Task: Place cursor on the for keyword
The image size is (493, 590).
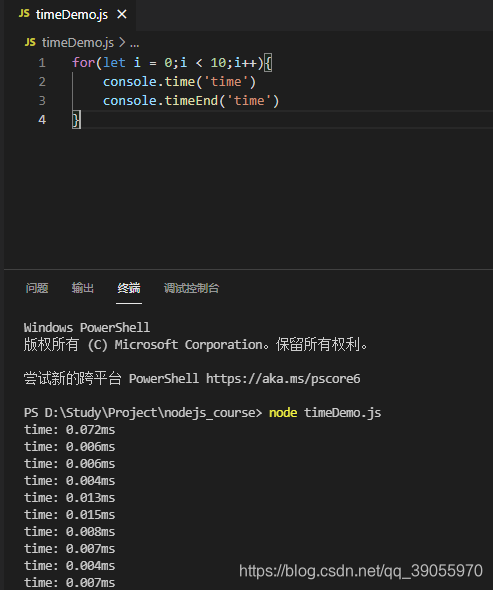Action: pyautogui.click(x=84, y=62)
